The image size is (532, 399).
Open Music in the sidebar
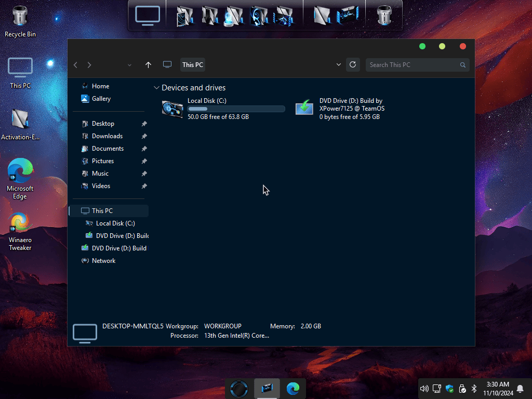coord(100,174)
